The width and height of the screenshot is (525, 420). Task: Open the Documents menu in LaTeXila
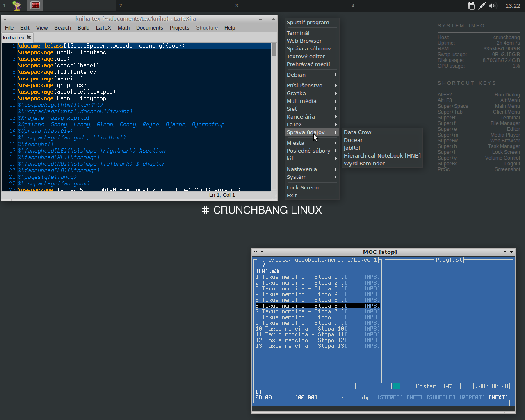point(149,28)
